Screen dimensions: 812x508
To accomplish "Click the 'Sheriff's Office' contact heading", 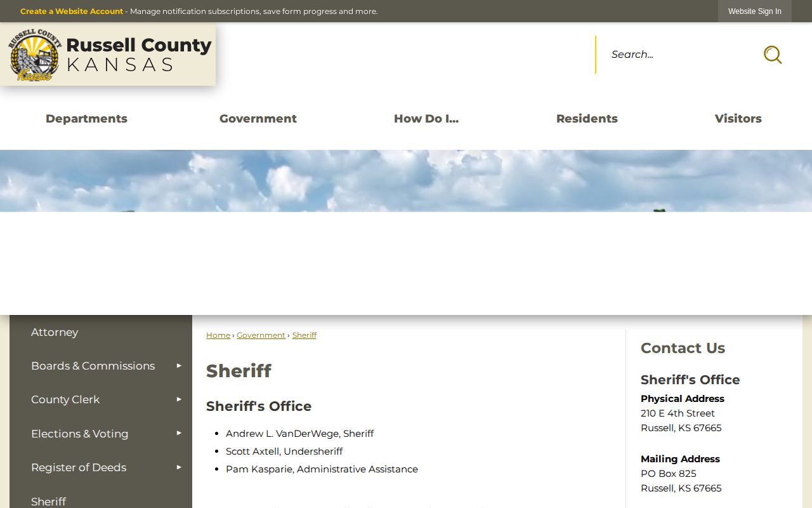I will [690, 380].
